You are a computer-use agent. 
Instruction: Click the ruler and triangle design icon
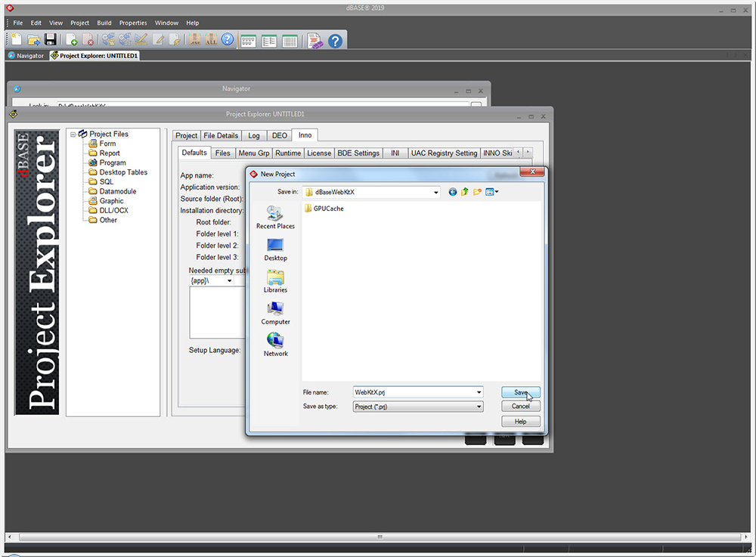(x=141, y=39)
